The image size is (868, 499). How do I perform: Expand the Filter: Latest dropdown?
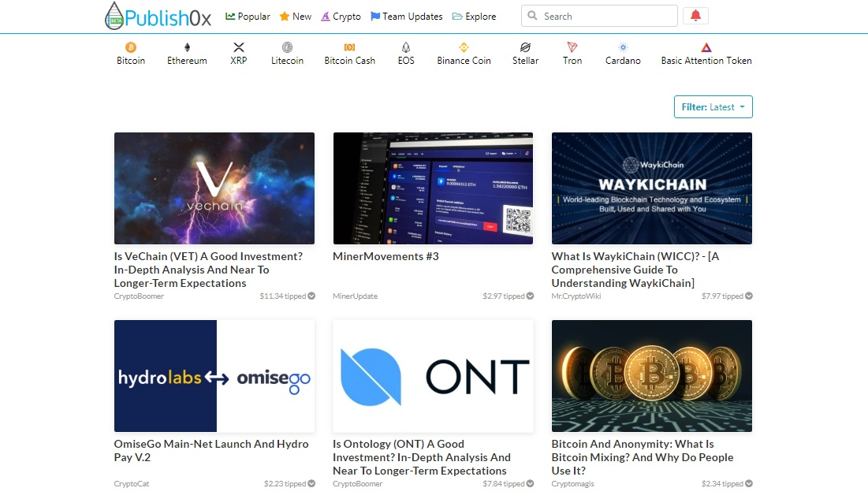pyautogui.click(x=713, y=107)
